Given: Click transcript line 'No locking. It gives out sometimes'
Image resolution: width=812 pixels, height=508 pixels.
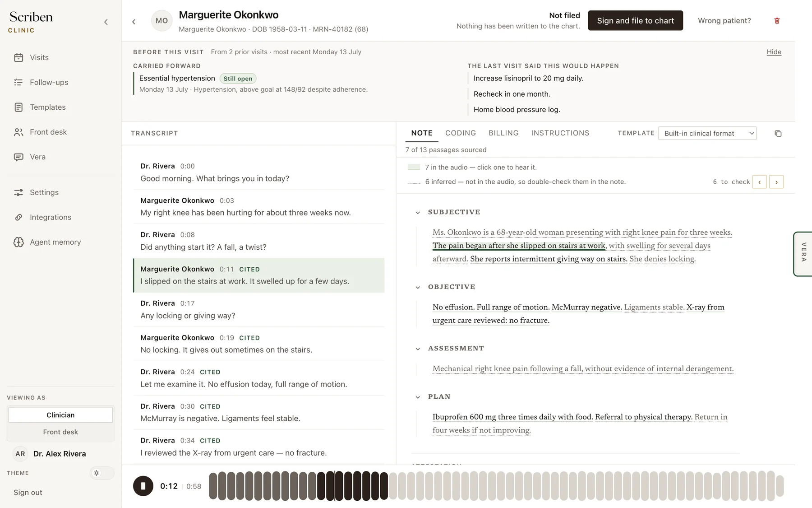Looking at the screenshot, I should (x=259, y=344).
